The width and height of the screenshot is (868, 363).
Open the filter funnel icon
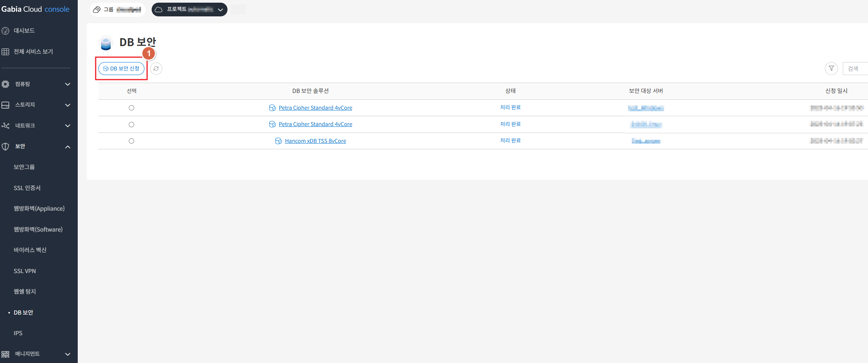pos(831,69)
